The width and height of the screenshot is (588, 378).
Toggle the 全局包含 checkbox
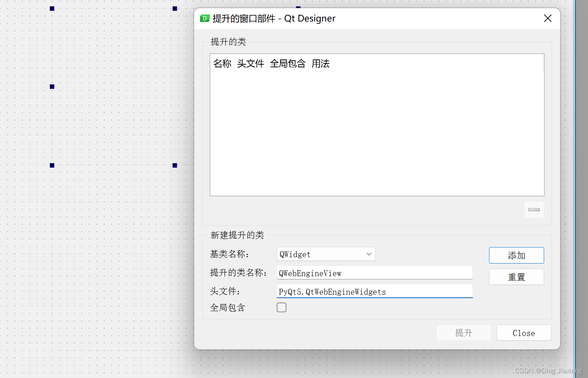coord(282,307)
